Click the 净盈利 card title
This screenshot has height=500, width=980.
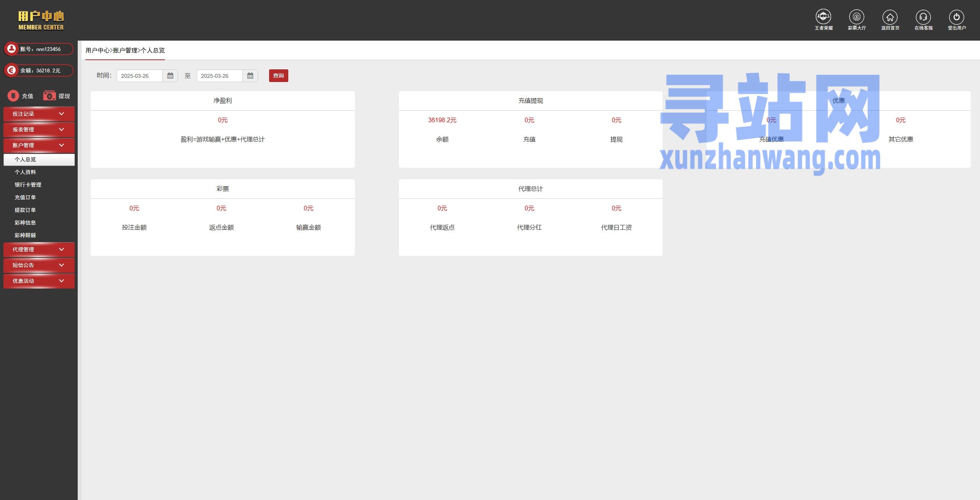tap(223, 100)
